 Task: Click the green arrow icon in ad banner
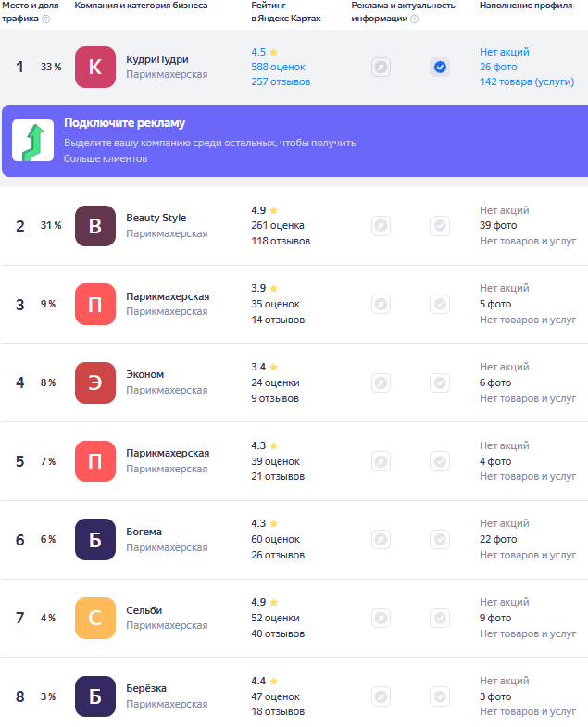coord(33,141)
